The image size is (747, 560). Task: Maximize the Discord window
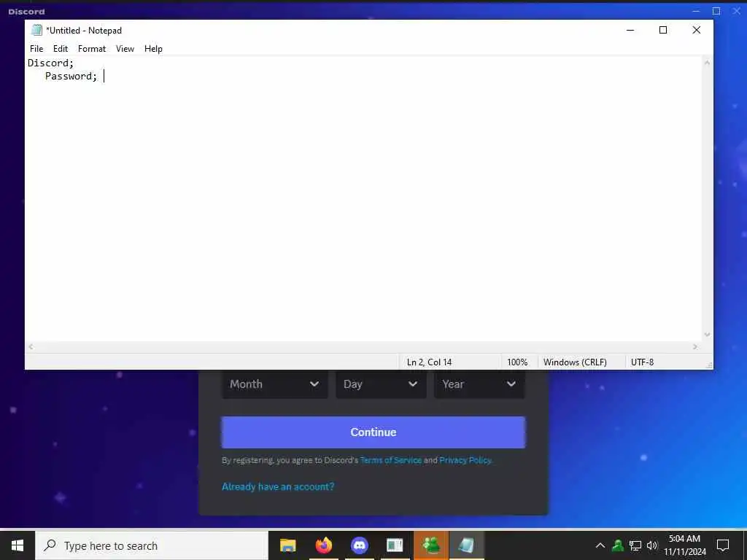point(716,11)
